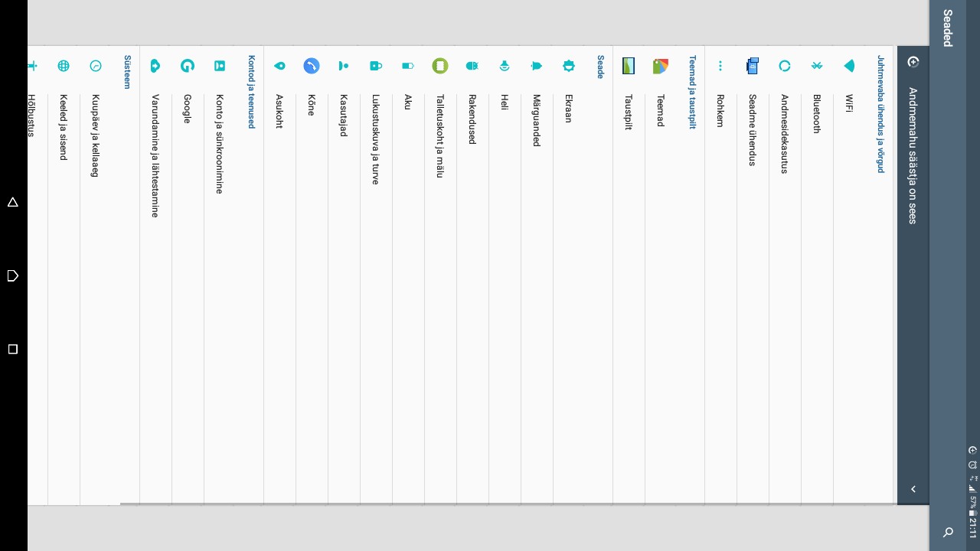The height and width of the screenshot is (551, 980).
Task: Tap the Andmesidekasutus data usage icon
Action: [785, 66]
